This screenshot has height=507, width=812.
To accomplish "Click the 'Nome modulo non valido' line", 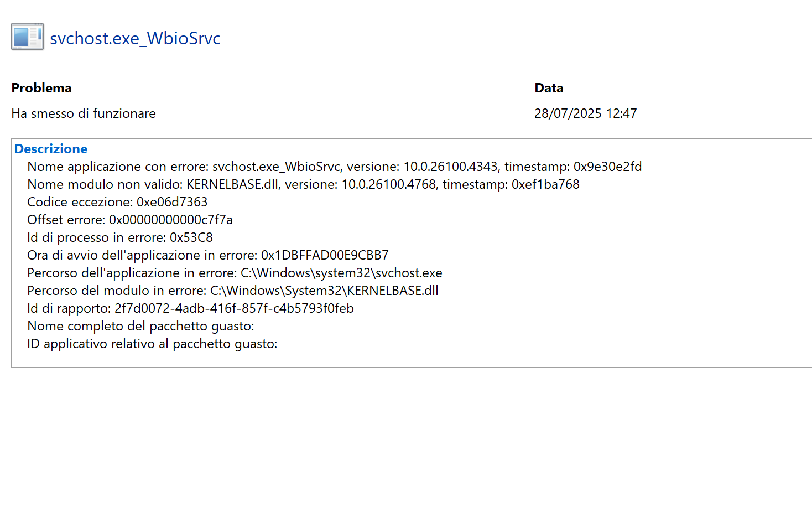I will point(303,184).
